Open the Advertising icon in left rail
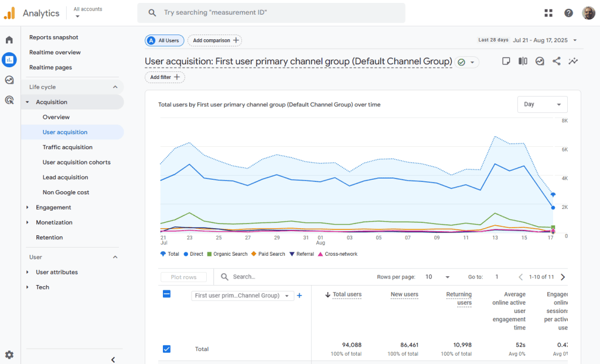600x364 pixels. (9, 100)
